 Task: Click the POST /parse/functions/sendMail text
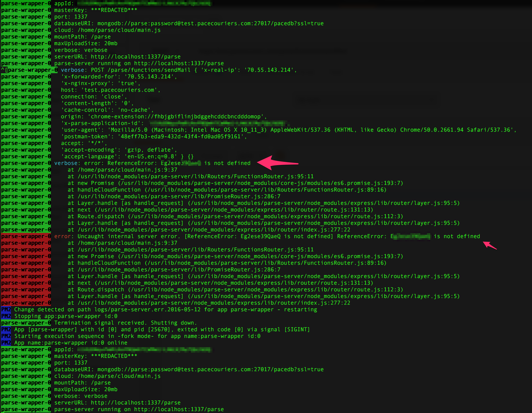[x=140, y=70]
